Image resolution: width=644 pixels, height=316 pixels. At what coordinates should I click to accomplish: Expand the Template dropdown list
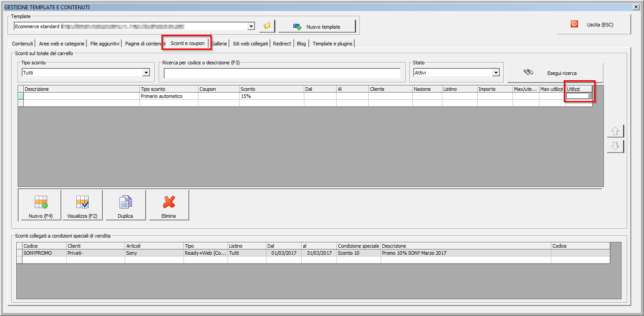click(x=251, y=26)
